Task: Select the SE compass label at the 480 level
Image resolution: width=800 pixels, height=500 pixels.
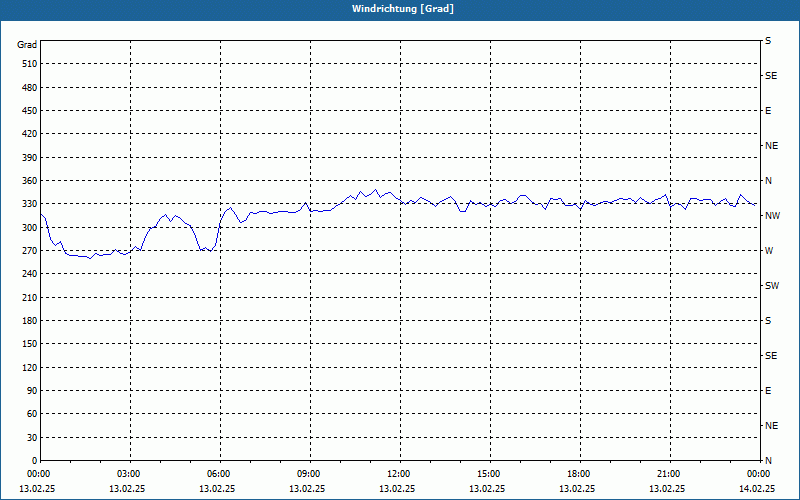Action: [x=771, y=76]
